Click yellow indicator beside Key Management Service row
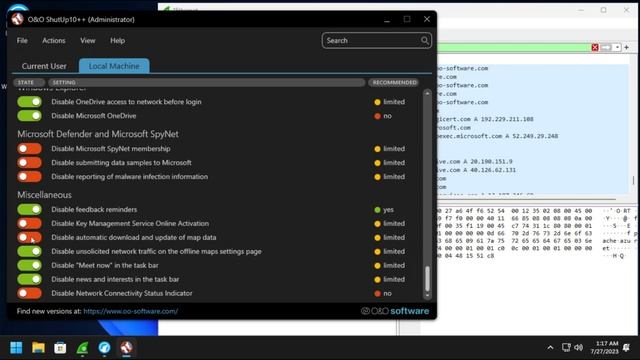 [377, 224]
